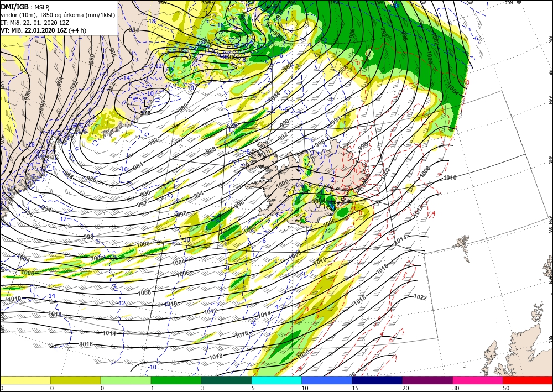Click the '976' low pressure value
Viewport: 553px width, 392px height.
click(145, 113)
